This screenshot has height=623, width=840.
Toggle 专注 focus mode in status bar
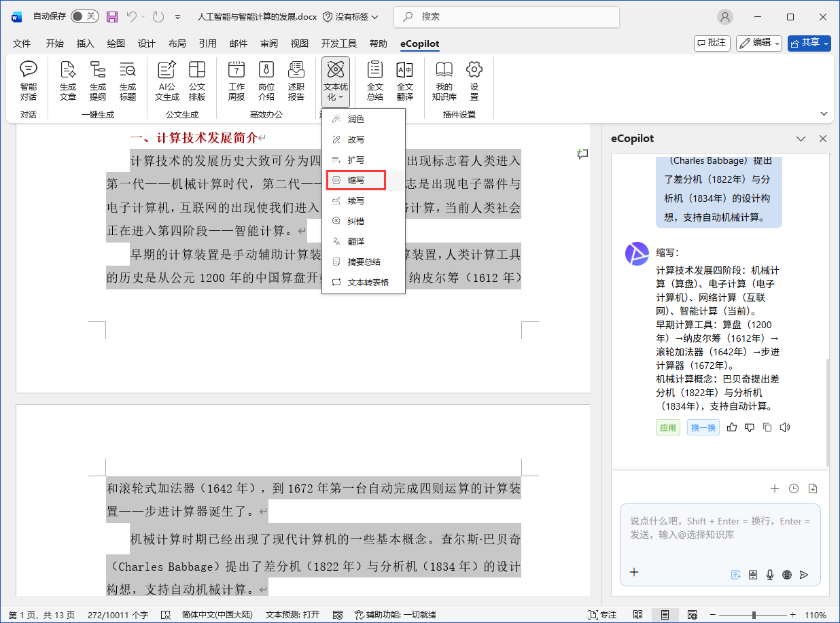coord(601,615)
